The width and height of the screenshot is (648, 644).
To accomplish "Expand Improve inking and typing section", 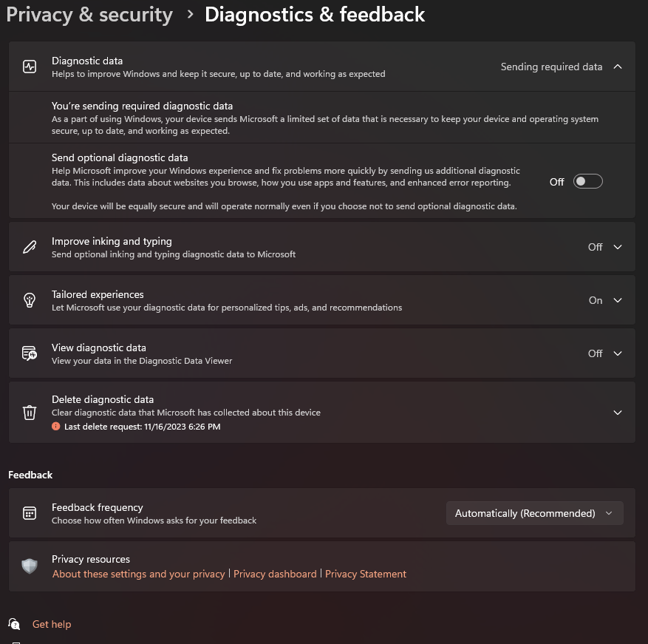I will coord(618,247).
